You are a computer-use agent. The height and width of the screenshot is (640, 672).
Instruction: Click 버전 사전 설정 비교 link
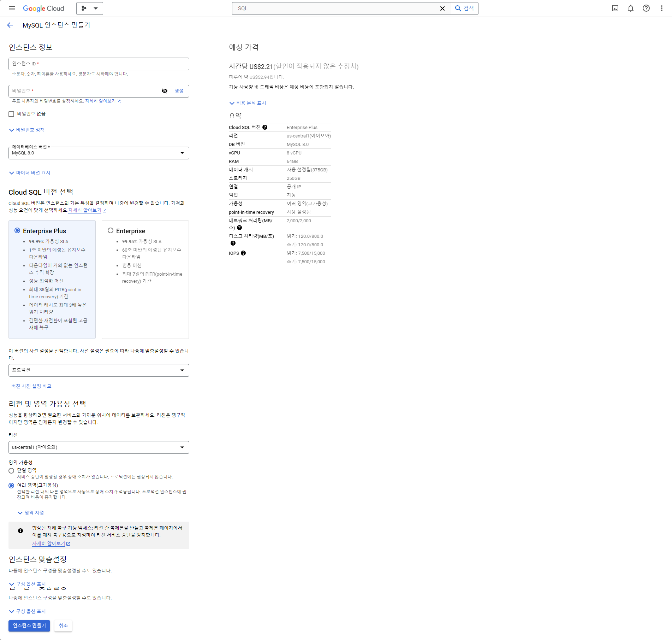click(31, 386)
